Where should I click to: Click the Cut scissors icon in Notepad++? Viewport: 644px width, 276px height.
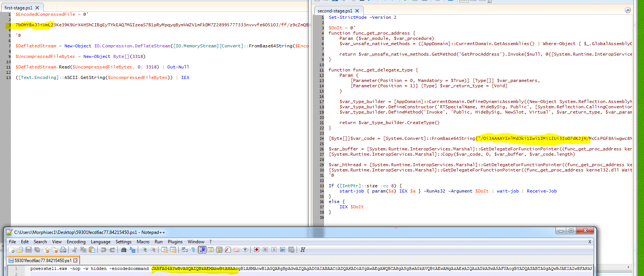pyautogui.click(x=74, y=250)
